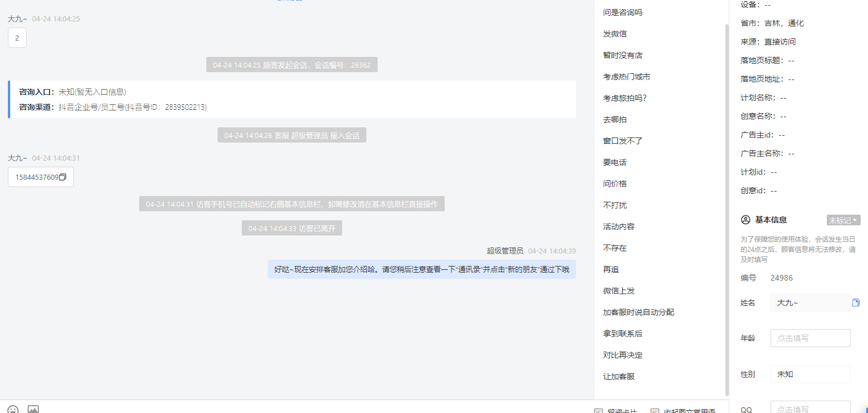Image resolution: width=868 pixels, height=413 pixels.
Task: Open the 性别 未知 dropdown
Action: 810,374
